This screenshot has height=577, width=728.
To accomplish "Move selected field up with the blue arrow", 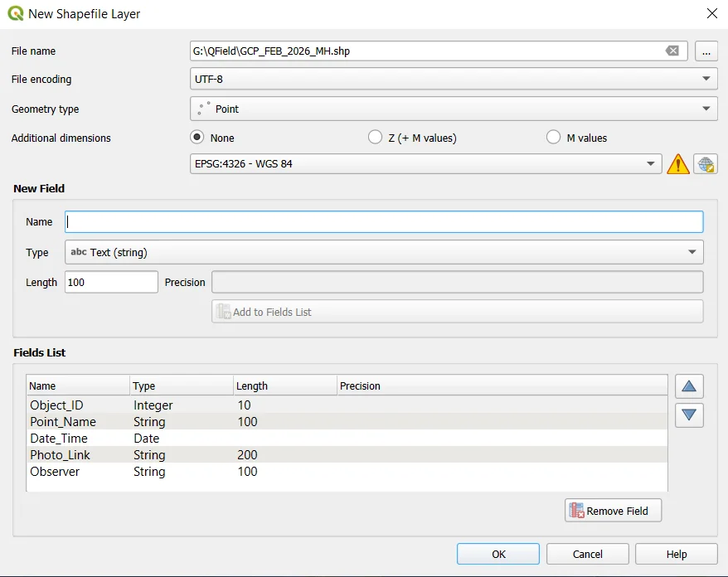I will tap(689, 385).
